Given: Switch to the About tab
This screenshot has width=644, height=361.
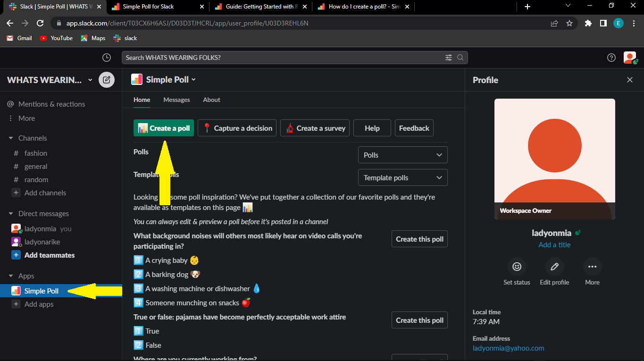Looking at the screenshot, I should [212, 100].
